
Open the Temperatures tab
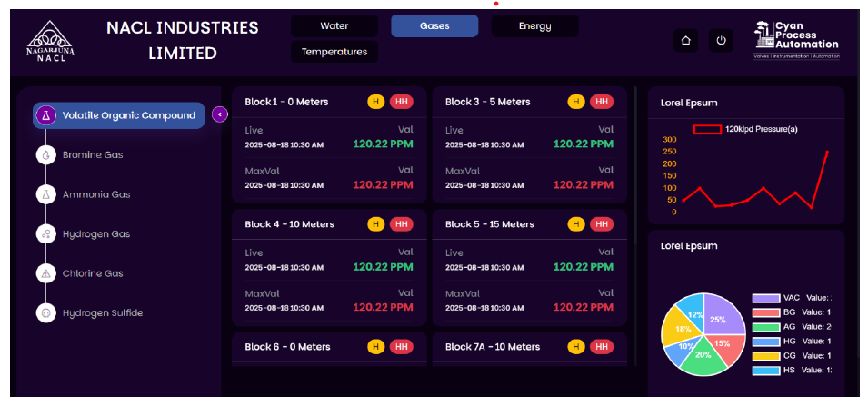pyautogui.click(x=334, y=52)
